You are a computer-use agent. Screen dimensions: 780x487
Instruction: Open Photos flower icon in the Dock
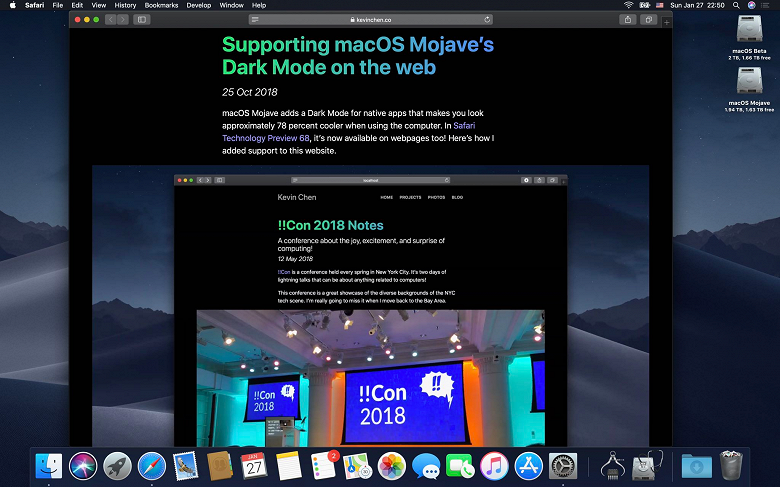pyautogui.click(x=391, y=466)
